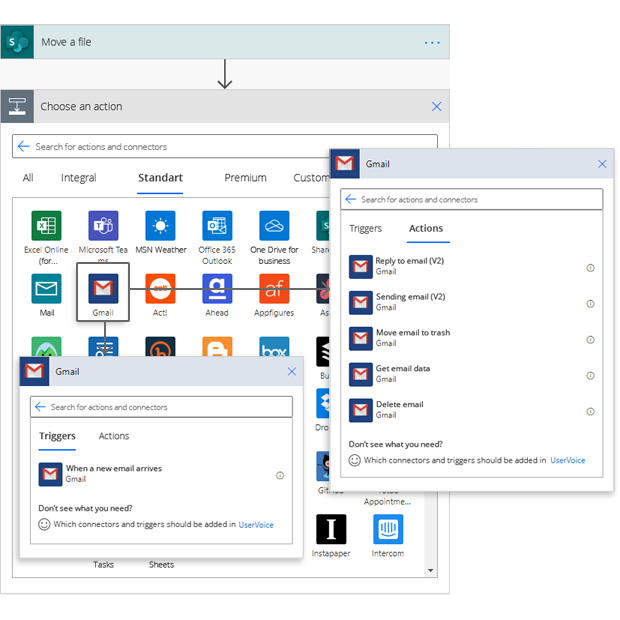This screenshot has height=620, width=620.
Task: Choose the Intercom connector icon
Action: (x=388, y=530)
